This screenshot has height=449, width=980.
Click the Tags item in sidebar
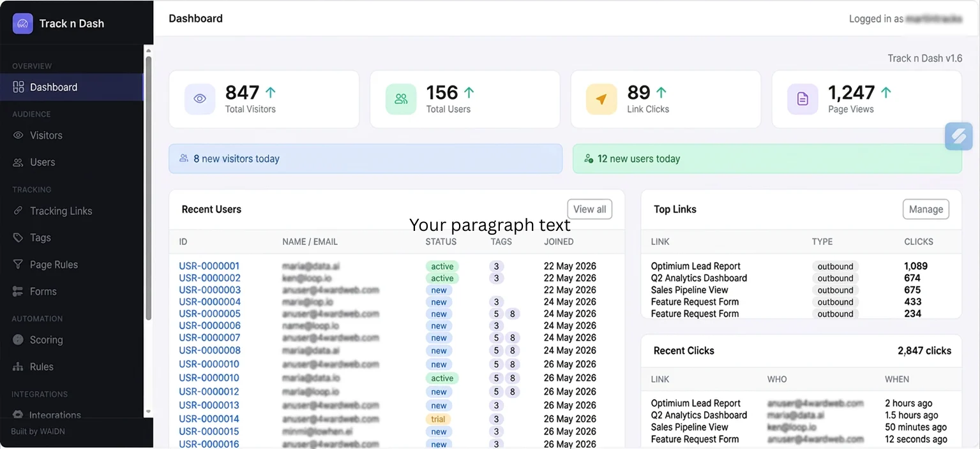pyautogui.click(x=72, y=237)
